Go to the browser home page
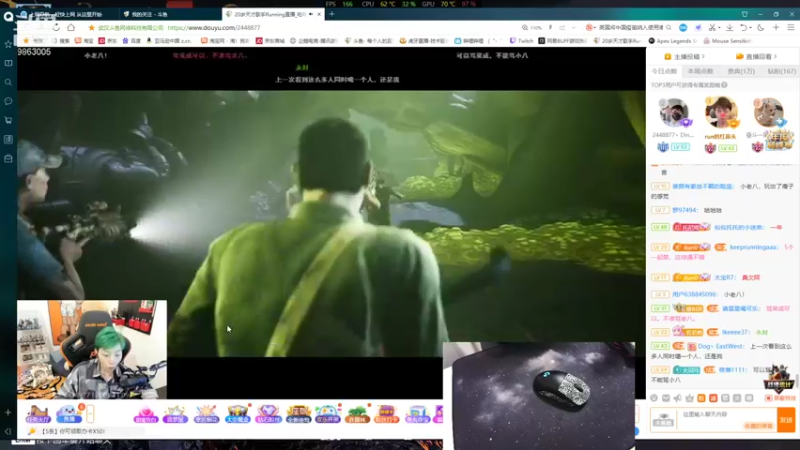Viewport: 800px width, 450px height. 71,28
